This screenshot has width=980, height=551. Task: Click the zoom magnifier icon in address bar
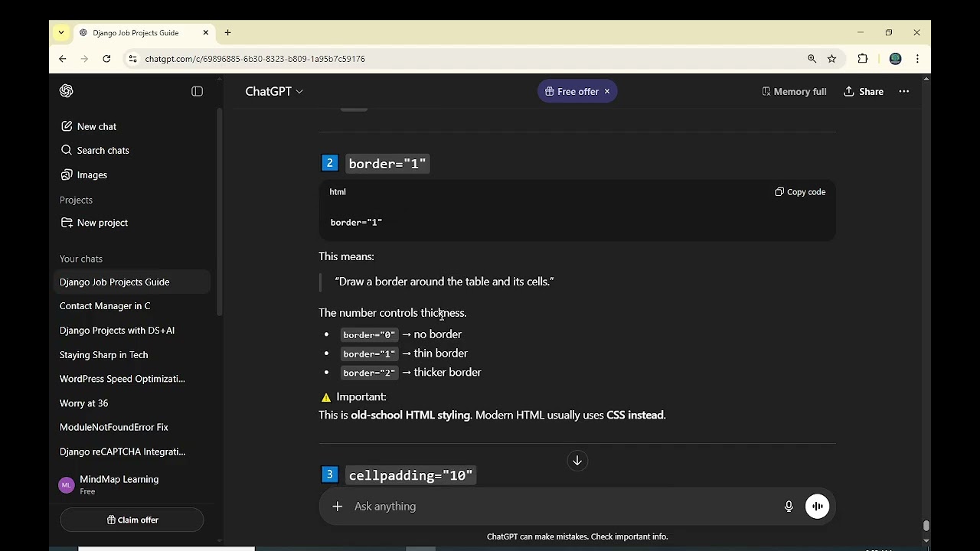point(812,59)
